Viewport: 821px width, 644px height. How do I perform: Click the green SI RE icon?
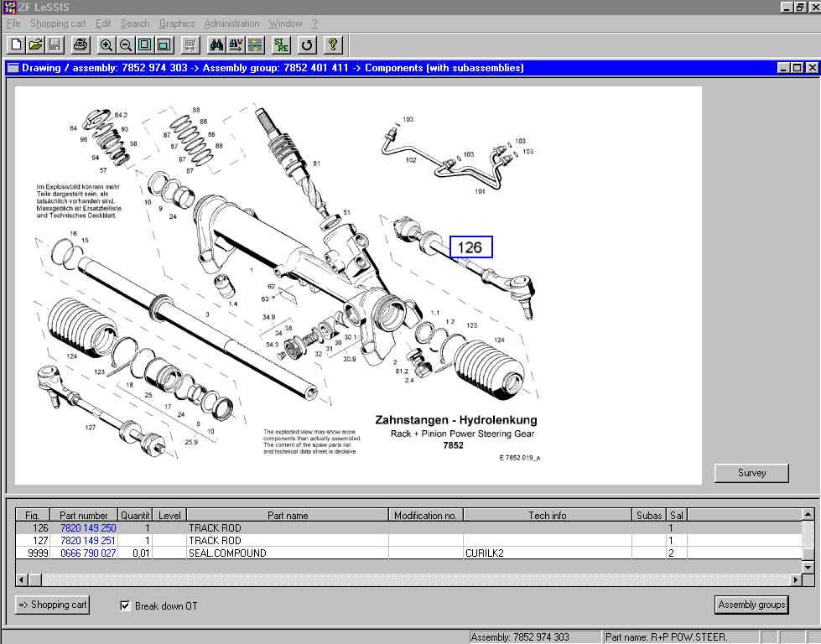[281, 45]
